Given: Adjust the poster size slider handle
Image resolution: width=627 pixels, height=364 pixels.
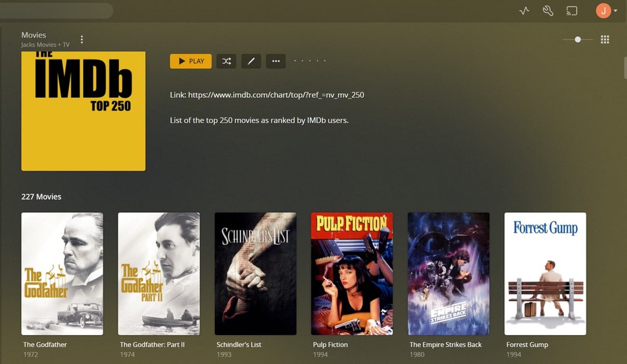Looking at the screenshot, I should (578, 39).
